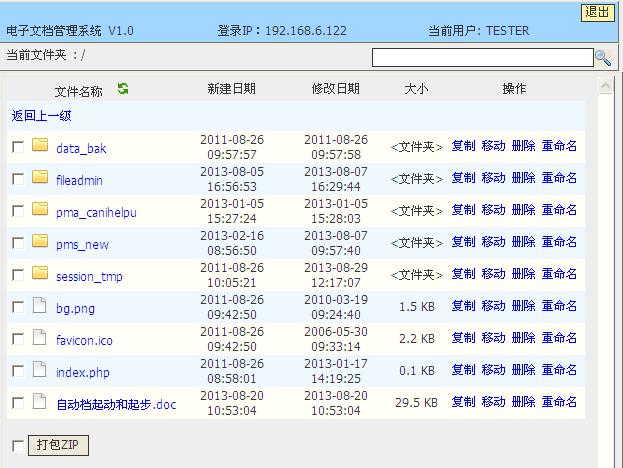Click the vertical scrollbar down arrow
The width and height of the screenshot is (623, 468).
[606, 460]
